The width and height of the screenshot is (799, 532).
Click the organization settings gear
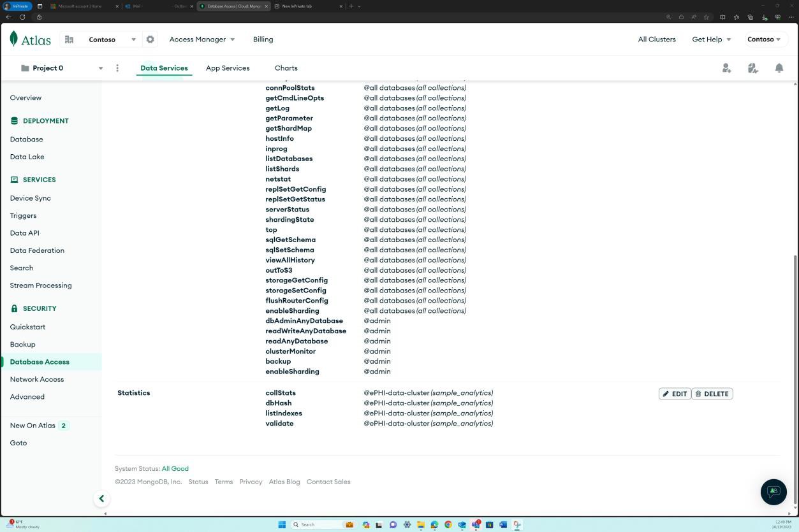(150, 39)
